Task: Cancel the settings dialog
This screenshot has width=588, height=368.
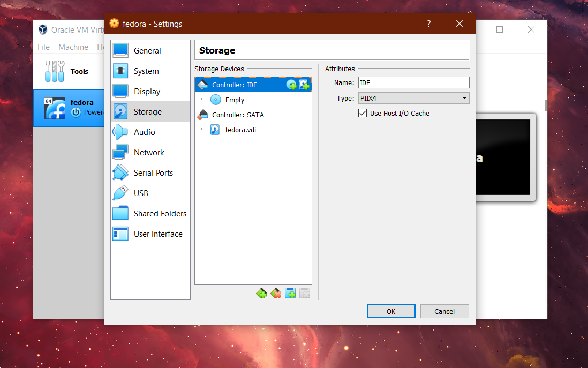Action: coord(444,311)
